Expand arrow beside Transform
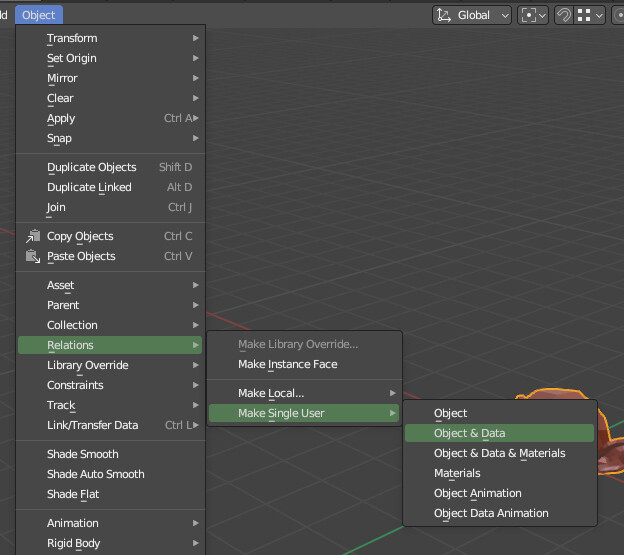 (x=195, y=38)
